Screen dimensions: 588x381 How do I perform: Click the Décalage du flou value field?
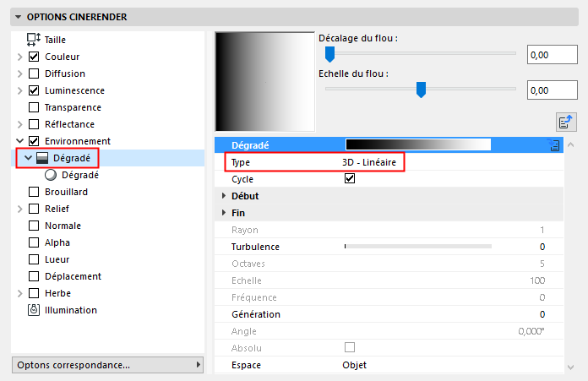pos(551,56)
